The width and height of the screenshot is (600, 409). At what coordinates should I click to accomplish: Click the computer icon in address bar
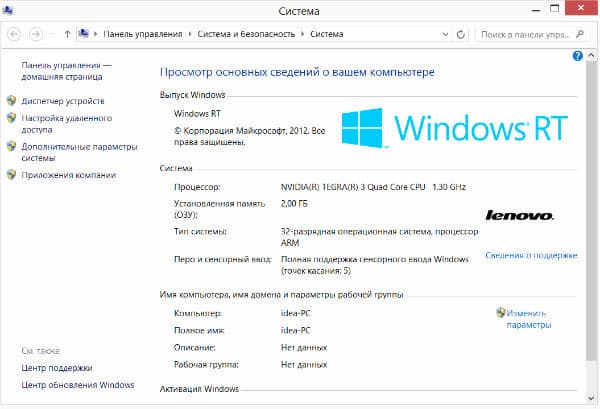pos(83,34)
